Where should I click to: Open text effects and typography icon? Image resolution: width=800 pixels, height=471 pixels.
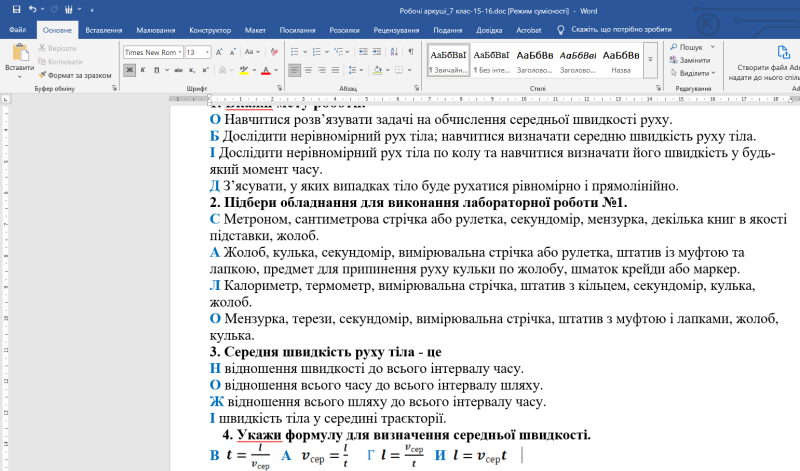(222, 70)
